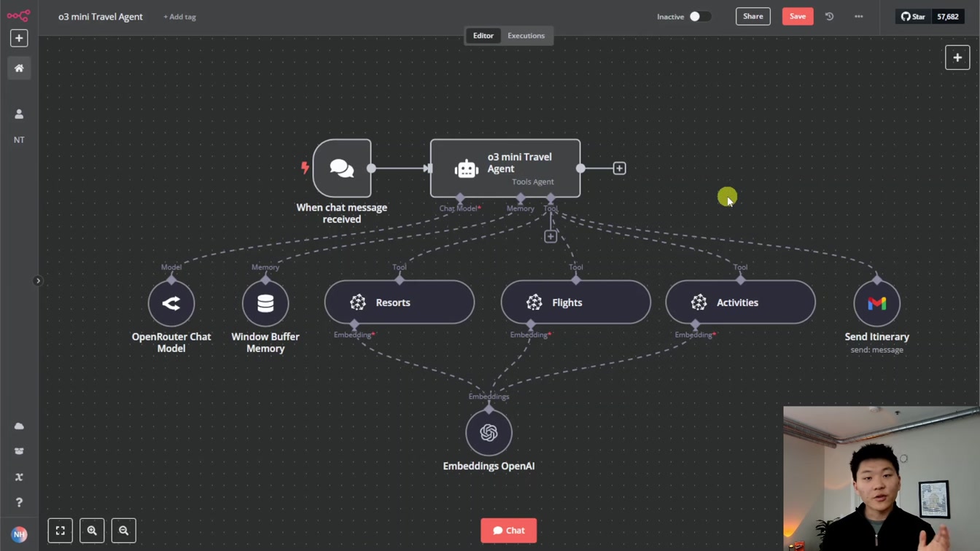980x551 pixels.
Task: Select the Window Buffer Memory node
Action: pyautogui.click(x=265, y=302)
